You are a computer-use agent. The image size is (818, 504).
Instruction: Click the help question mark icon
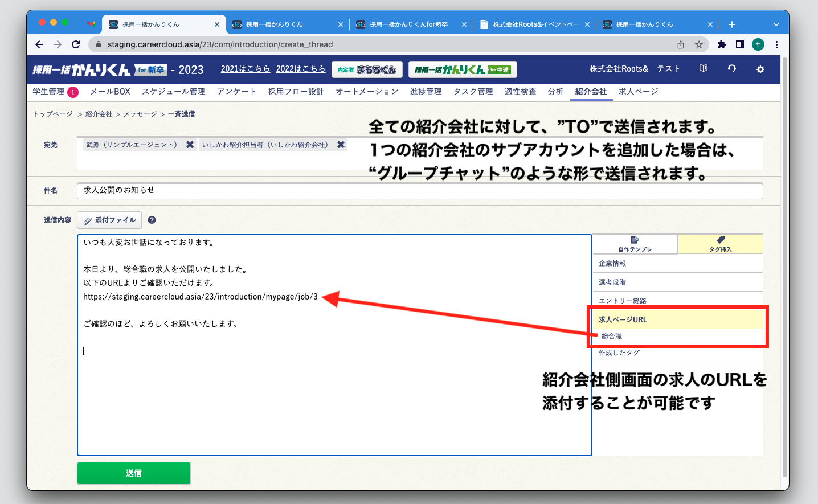pyautogui.click(x=152, y=220)
